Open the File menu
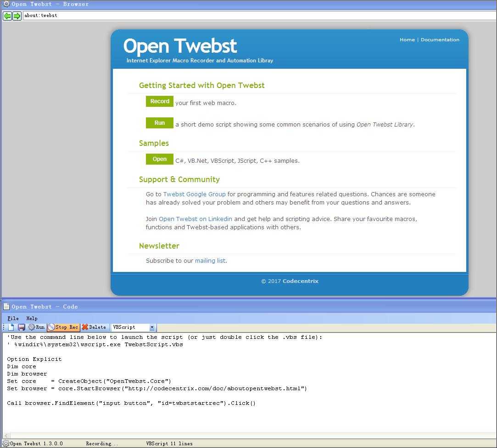497x448 pixels. (13, 318)
